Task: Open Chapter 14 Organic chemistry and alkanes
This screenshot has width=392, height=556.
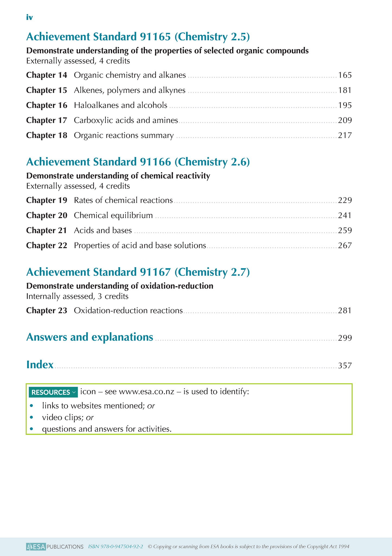Action: tap(130, 75)
